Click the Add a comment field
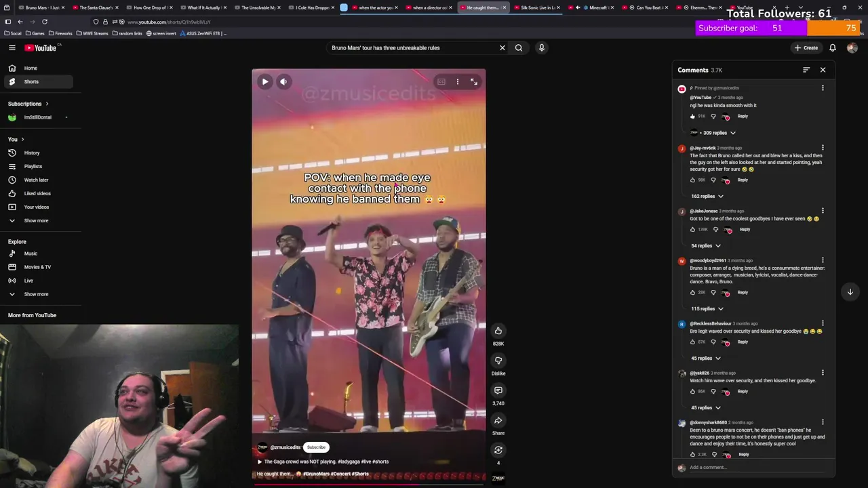The image size is (868, 488). (756, 467)
